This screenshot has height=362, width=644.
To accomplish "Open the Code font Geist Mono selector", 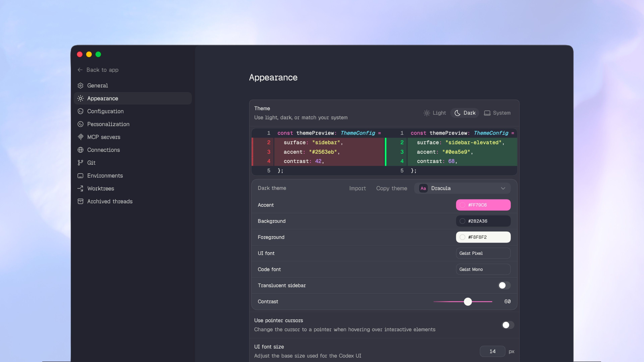I will (x=483, y=269).
